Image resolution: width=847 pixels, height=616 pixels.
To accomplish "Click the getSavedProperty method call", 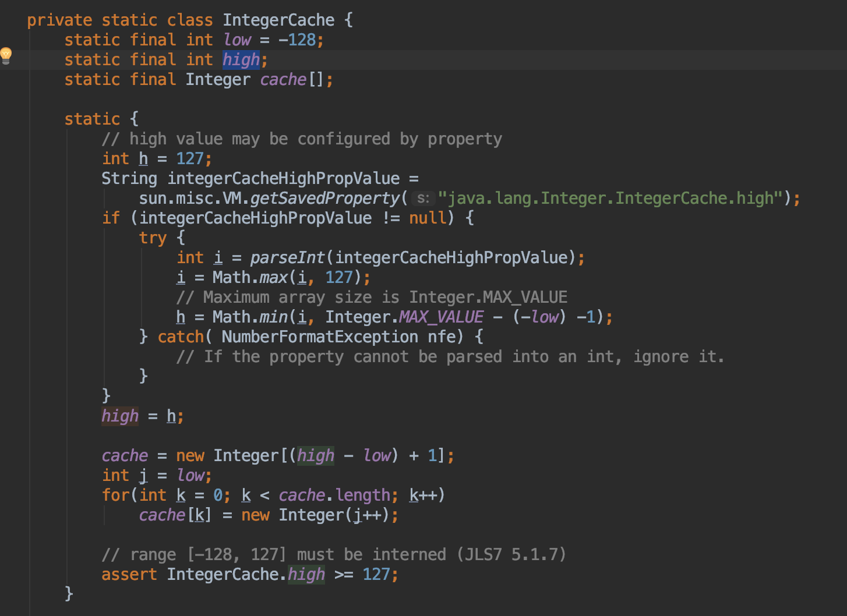I will click(325, 199).
